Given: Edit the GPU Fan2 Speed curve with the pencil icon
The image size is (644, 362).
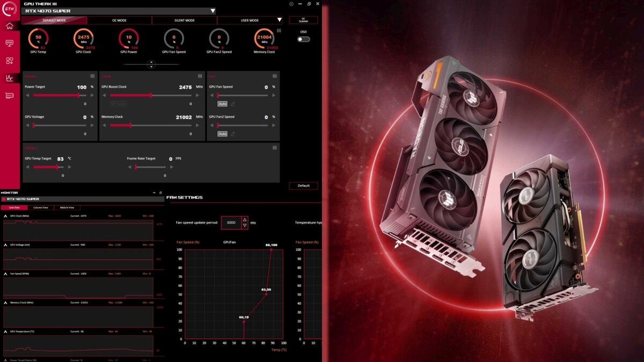Looking at the screenshot, I should (232, 134).
